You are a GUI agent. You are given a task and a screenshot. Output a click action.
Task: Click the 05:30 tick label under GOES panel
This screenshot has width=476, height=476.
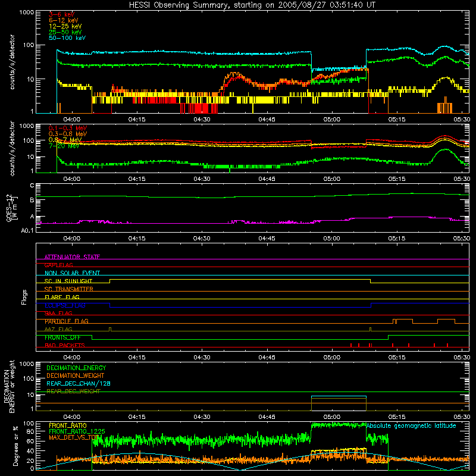[462, 239]
